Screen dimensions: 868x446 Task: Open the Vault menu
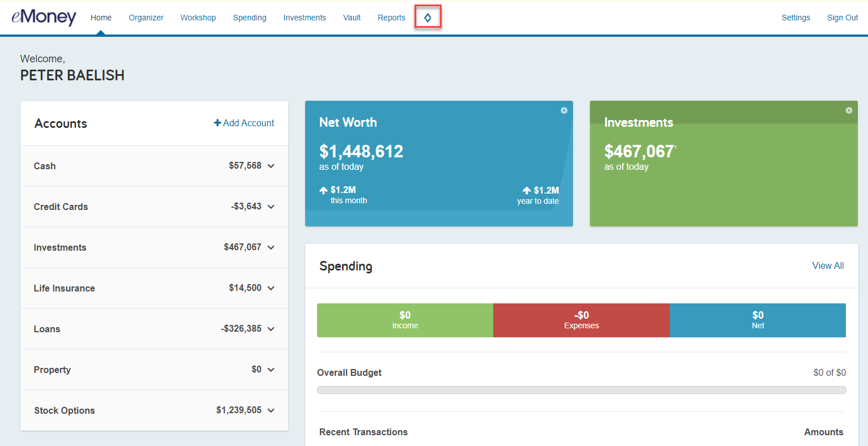tap(352, 18)
